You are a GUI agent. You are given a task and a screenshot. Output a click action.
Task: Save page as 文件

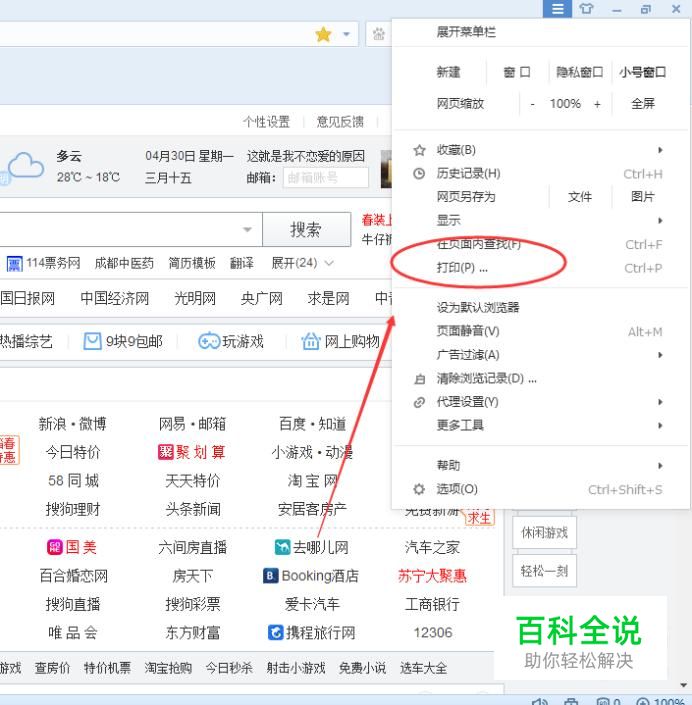pyautogui.click(x=580, y=197)
